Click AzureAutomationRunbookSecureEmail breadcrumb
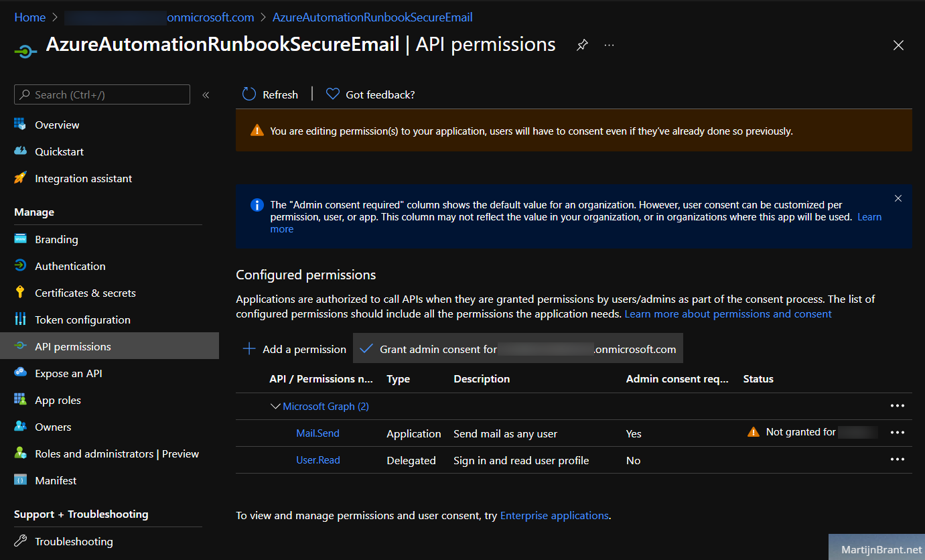The height and width of the screenshot is (560, 925). click(x=372, y=17)
